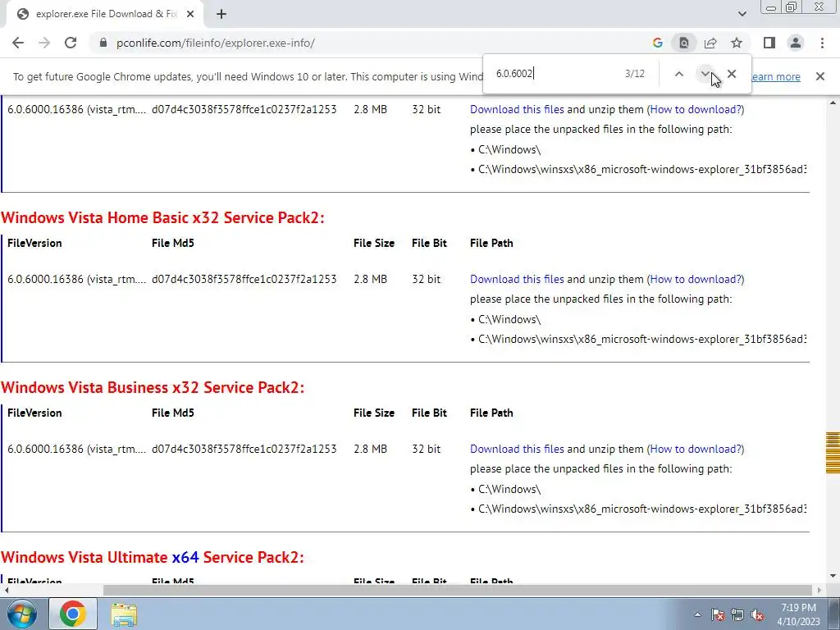840x630 pixels.
Task: Click File Md5 header under Home Basic x32
Action: click(173, 243)
